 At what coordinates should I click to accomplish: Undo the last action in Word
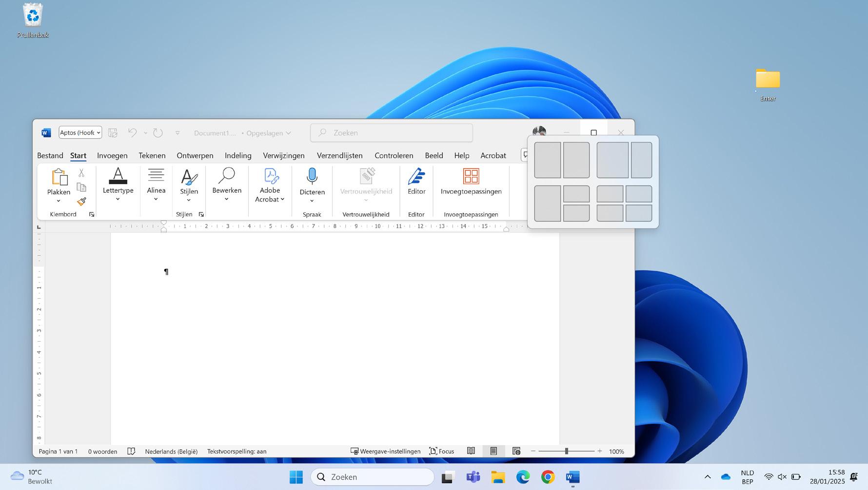click(x=132, y=133)
